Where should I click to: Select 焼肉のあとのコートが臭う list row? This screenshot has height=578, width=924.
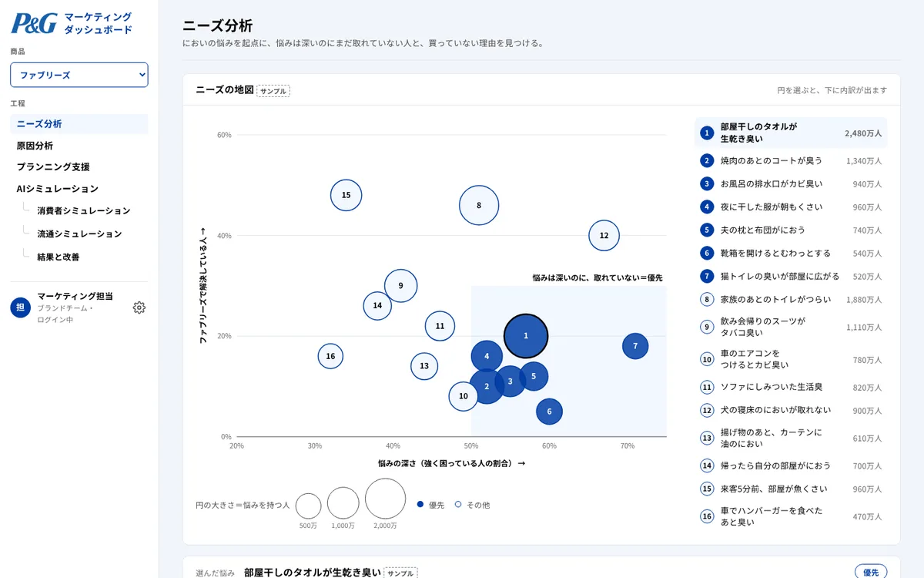pos(791,161)
